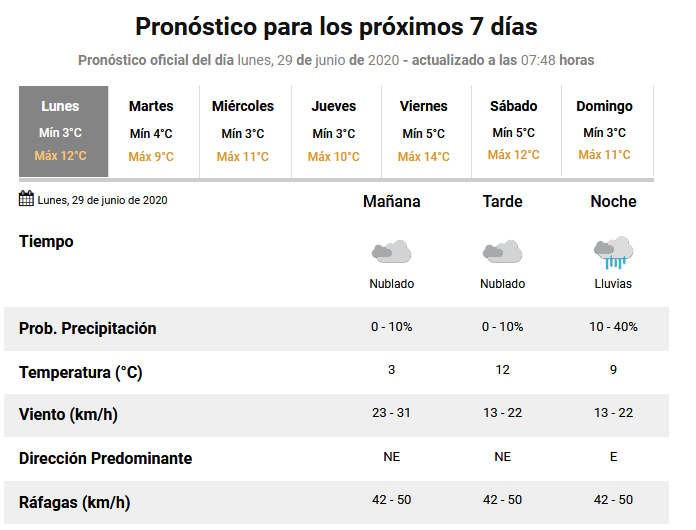
Task: Click the Temperatura (°C) row label
Action: pos(81,372)
